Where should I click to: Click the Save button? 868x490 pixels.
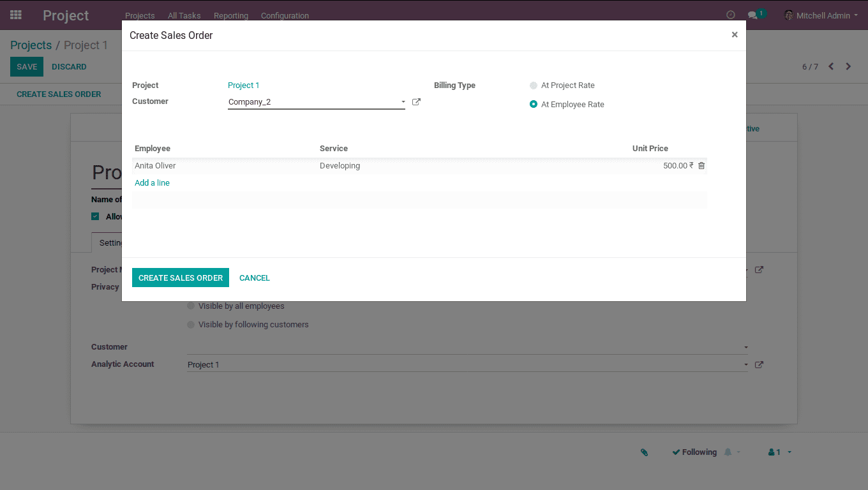tap(27, 66)
